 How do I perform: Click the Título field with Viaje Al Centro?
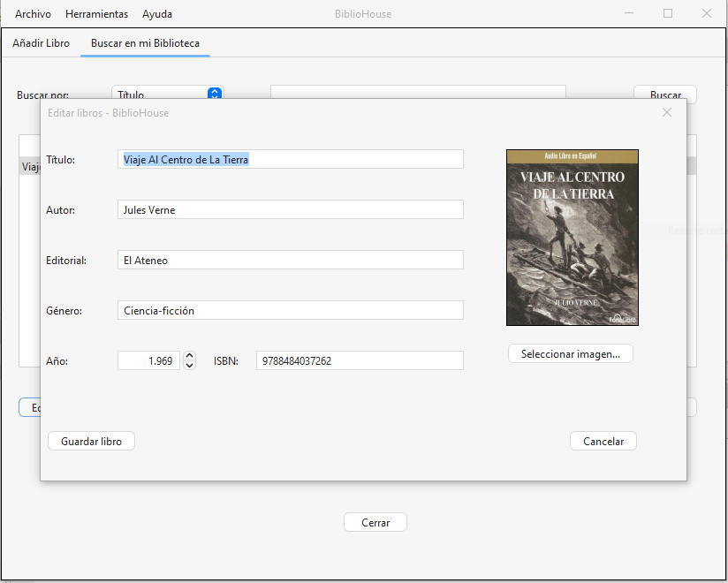pyautogui.click(x=290, y=159)
